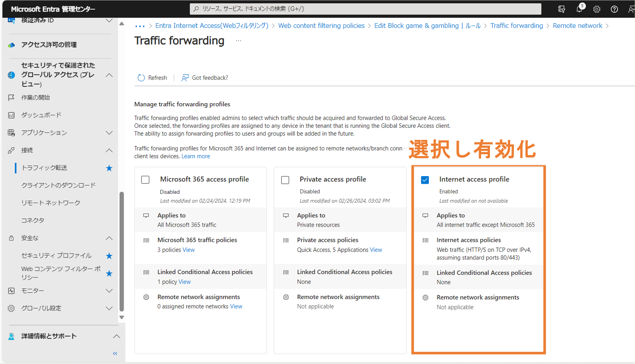Click the 接続 plug icon
This screenshot has width=635, height=364.
tap(11, 150)
